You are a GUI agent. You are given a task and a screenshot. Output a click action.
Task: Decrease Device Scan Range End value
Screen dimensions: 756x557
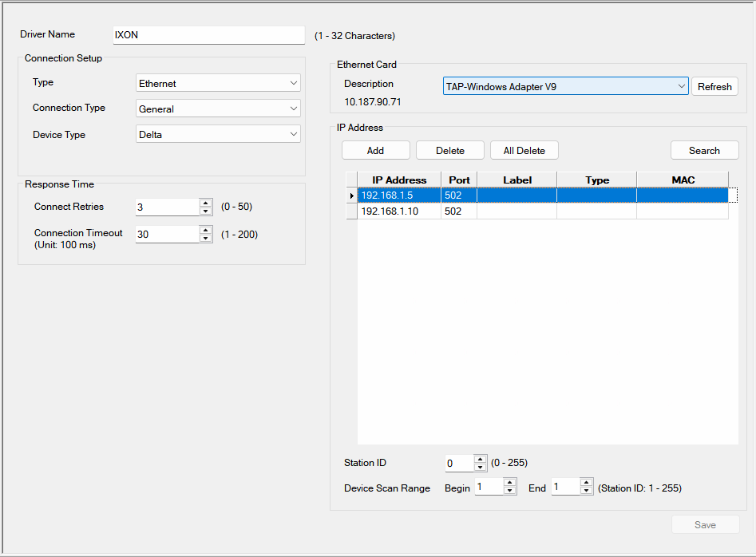(x=586, y=491)
